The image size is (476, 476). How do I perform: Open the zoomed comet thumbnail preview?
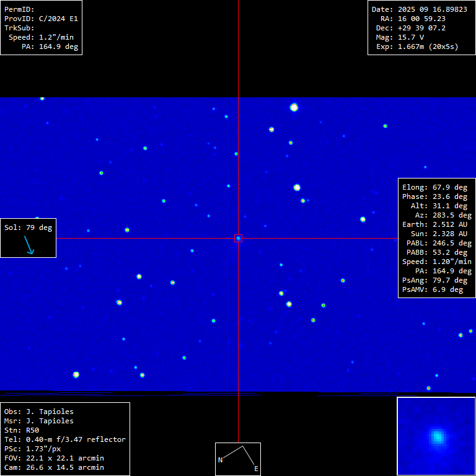[436, 436]
